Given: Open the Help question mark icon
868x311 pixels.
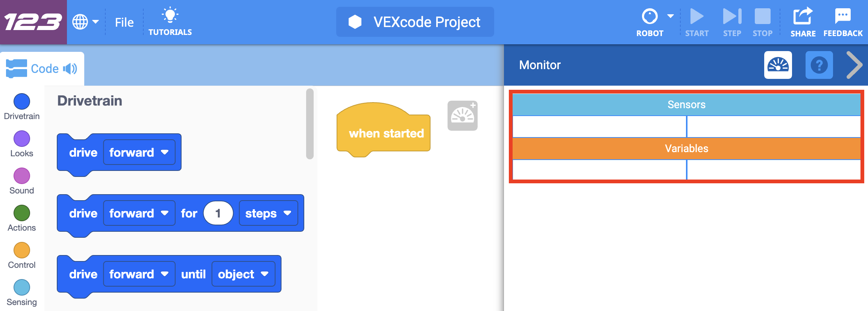Looking at the screenshot, I should click(x=819, y=65).
